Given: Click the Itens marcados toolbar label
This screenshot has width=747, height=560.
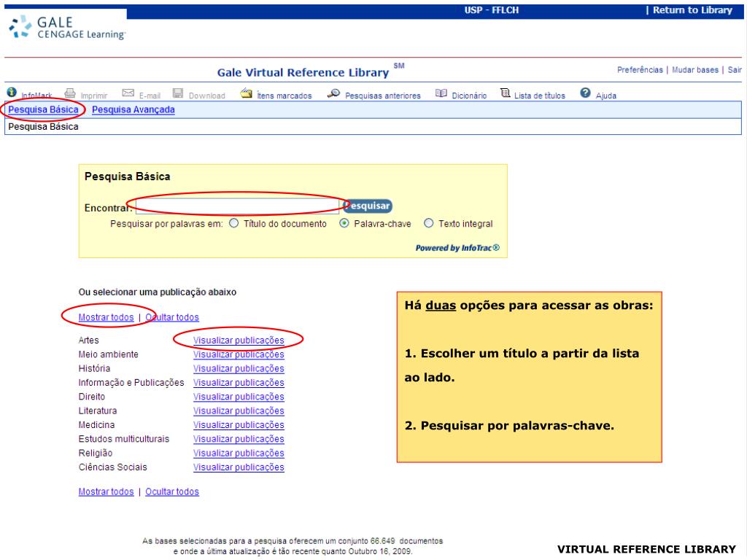Looking at the screenshot, I should coord(284,96).
